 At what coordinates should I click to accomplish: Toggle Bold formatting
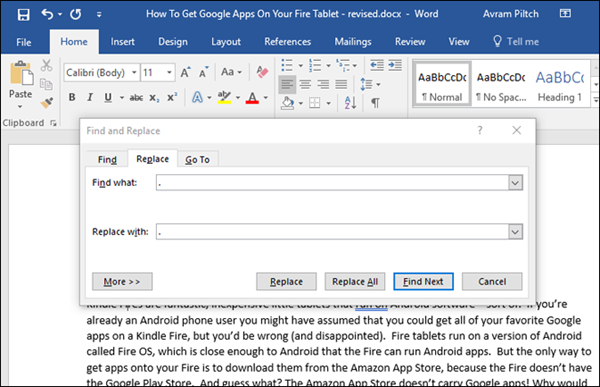pos(72,97)
